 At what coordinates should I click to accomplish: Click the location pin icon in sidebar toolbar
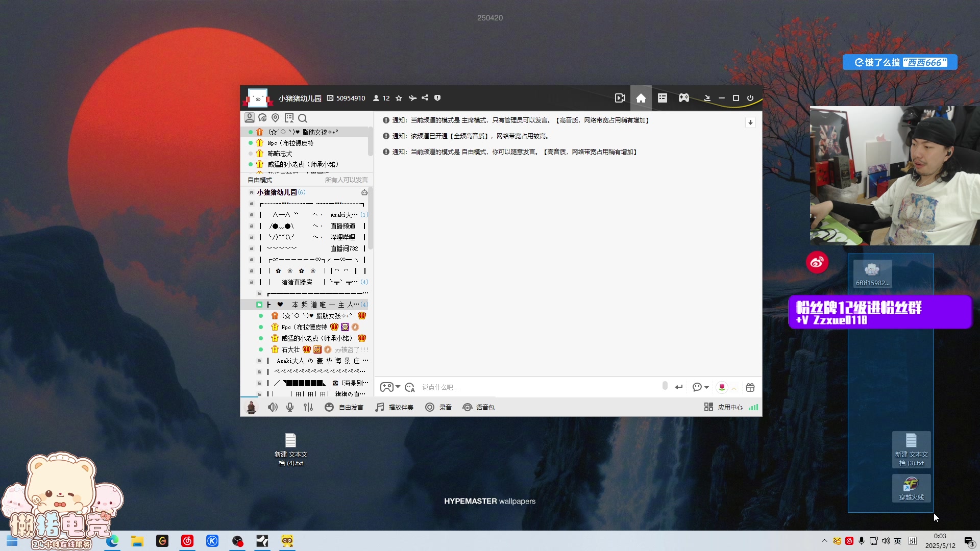pos(276,118)
